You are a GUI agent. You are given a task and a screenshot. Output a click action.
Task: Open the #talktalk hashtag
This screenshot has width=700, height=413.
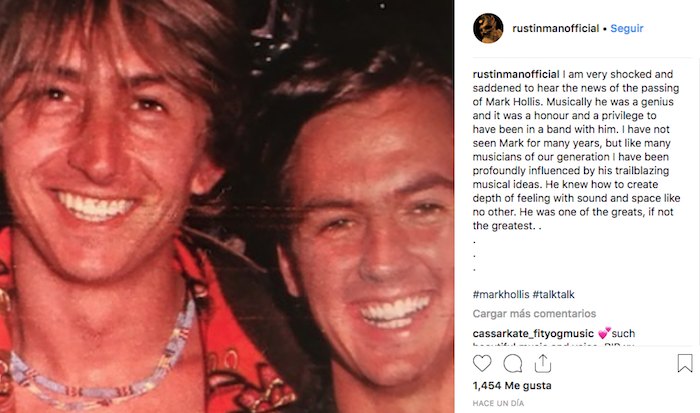(554, 295)
